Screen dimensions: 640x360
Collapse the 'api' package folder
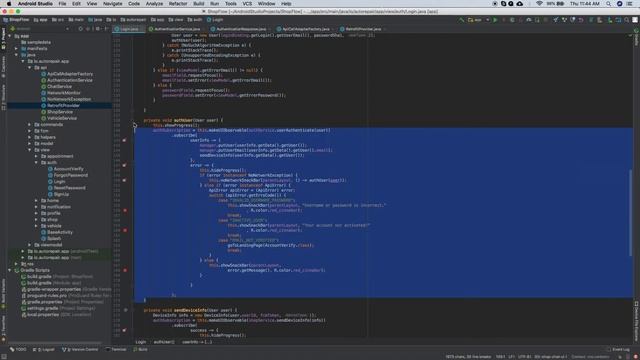[29, 67]
